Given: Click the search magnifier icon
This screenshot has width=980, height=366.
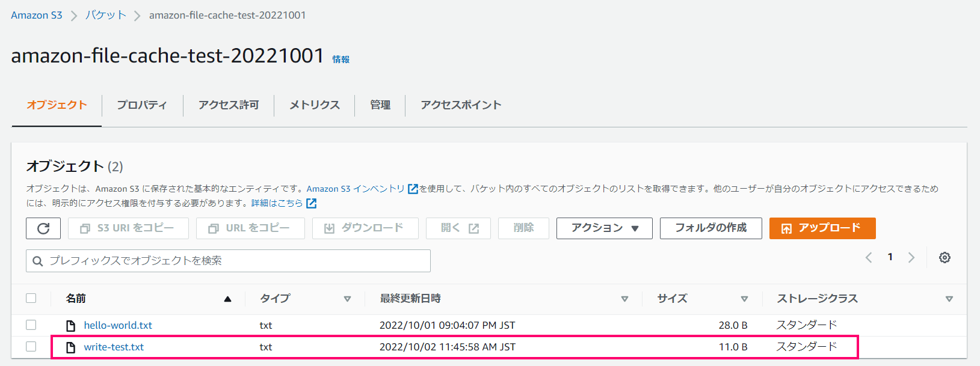Looking at the screenshot, I should pyautogui.click(x=37, y=261).
